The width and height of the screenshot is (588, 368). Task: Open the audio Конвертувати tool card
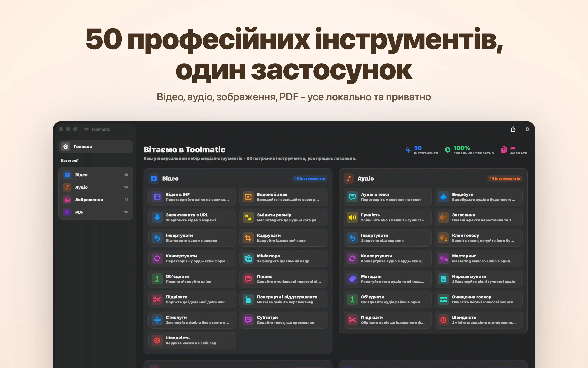387,258
